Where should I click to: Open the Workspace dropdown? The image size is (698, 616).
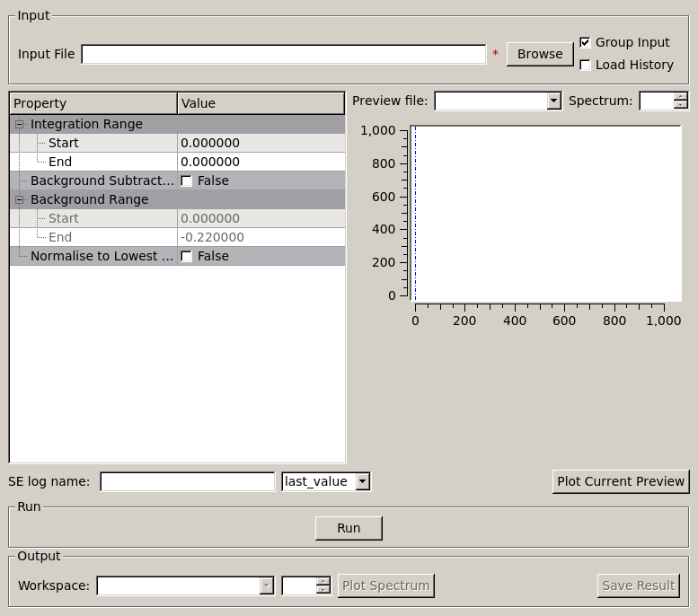pos(266,586)
